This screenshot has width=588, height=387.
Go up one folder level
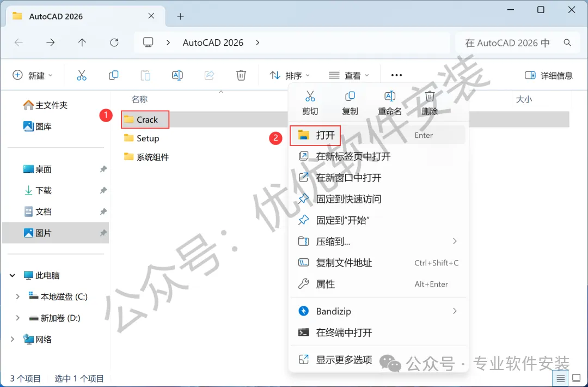pyautogui.click(x=82, y=43)
